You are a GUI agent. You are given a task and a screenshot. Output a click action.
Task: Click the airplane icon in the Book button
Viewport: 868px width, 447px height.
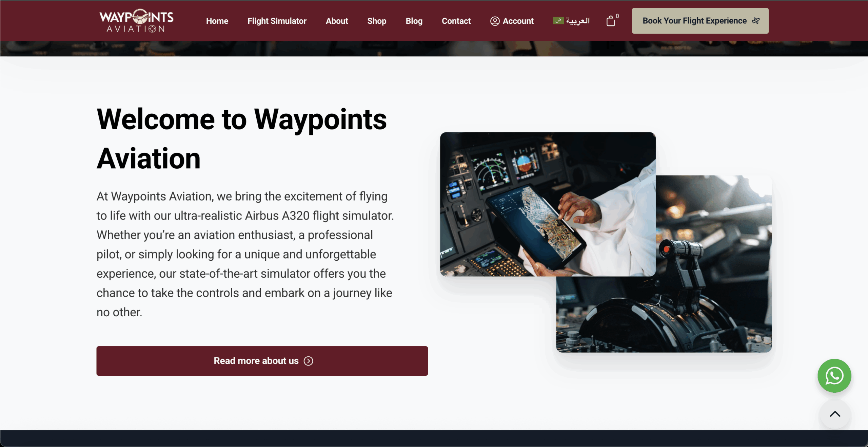755,21
